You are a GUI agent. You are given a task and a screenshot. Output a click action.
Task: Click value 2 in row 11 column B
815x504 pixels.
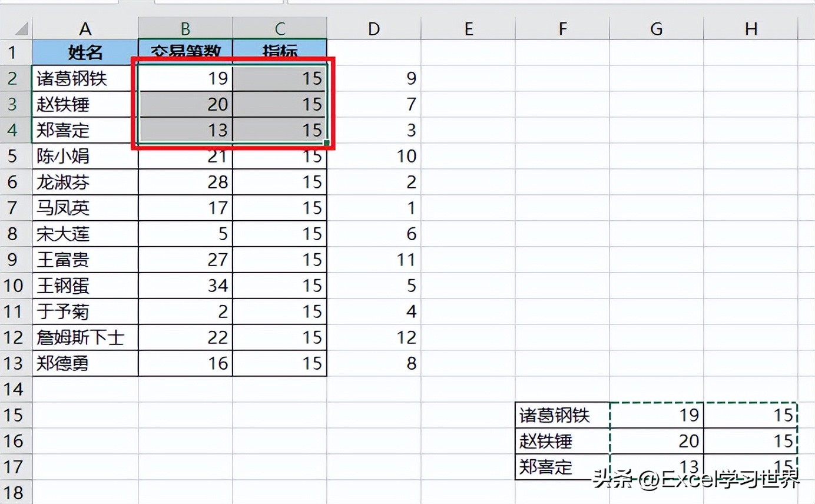tap(185, 311)
